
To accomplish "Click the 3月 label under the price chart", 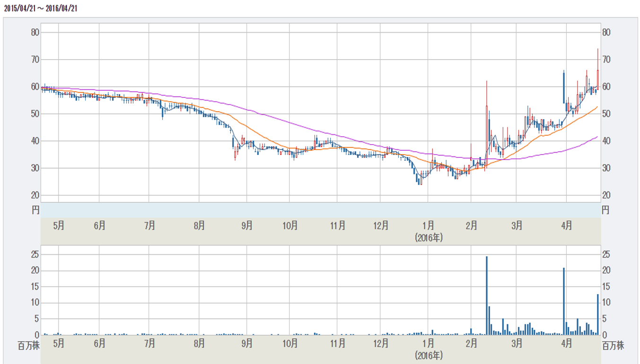I will pos(517,225).
